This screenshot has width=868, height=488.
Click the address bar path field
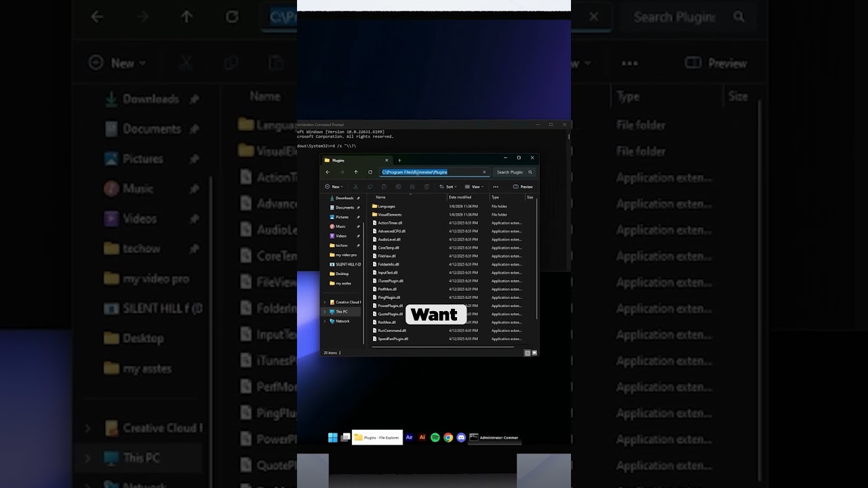pyautogui.click(x=434, y=172)
